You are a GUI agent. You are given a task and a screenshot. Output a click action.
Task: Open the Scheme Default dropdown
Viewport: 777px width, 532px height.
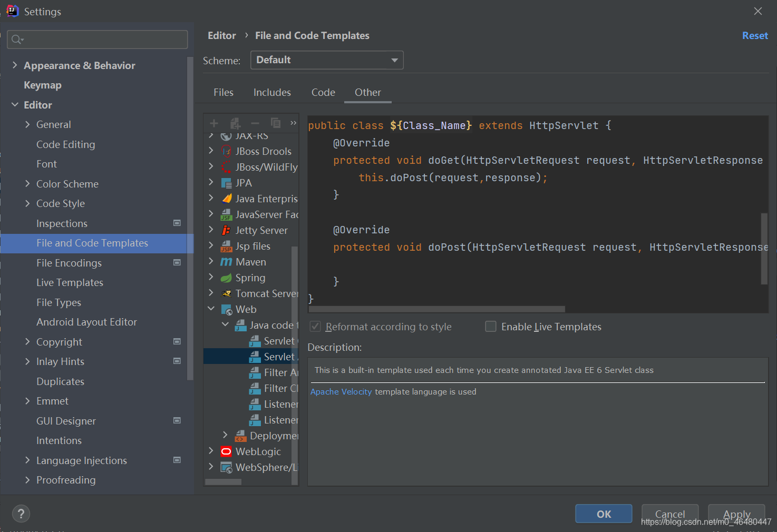327,60
